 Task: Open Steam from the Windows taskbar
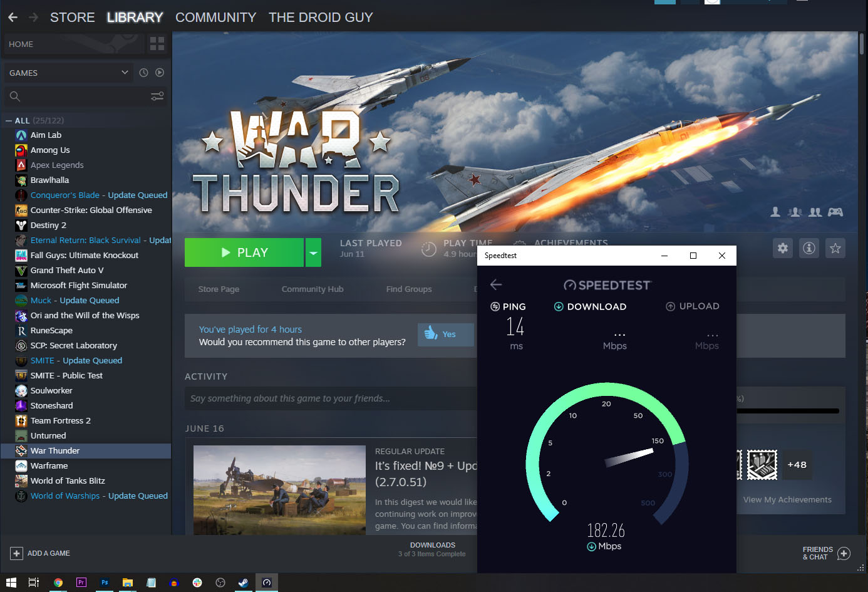243,583
